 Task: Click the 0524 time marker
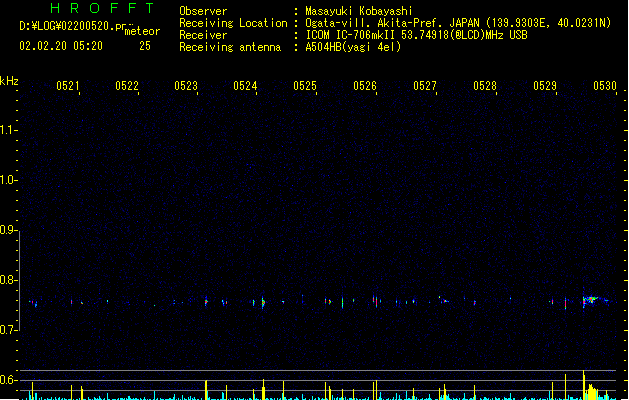(x=245, y=86)
